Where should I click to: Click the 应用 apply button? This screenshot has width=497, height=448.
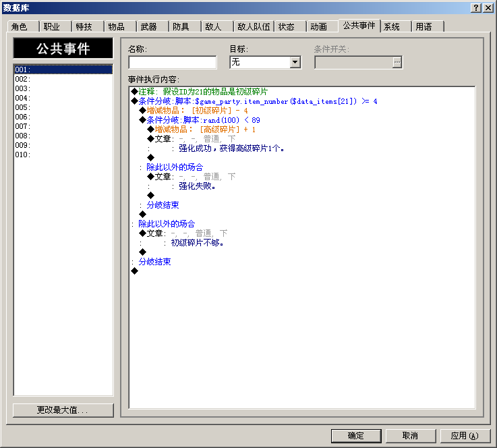pyautogui.click(x=465, y=436)
